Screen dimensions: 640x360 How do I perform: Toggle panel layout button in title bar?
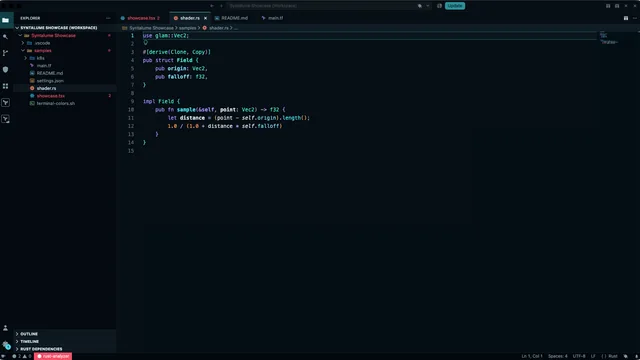point(617,6)
